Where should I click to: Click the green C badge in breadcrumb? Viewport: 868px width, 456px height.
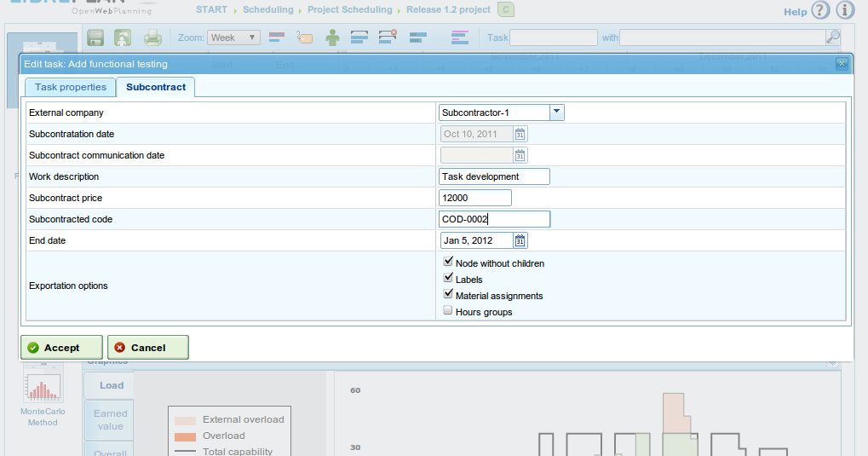pos(505,9)
